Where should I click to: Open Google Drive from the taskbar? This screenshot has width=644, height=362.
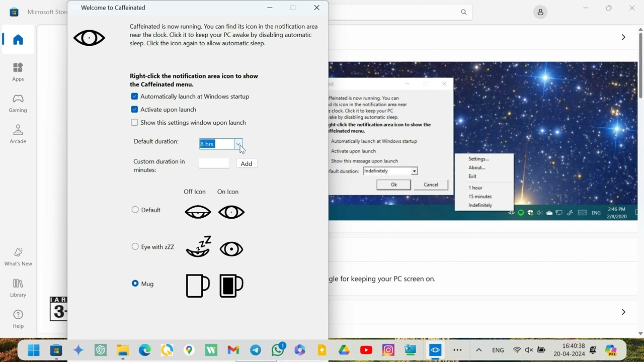344,350
